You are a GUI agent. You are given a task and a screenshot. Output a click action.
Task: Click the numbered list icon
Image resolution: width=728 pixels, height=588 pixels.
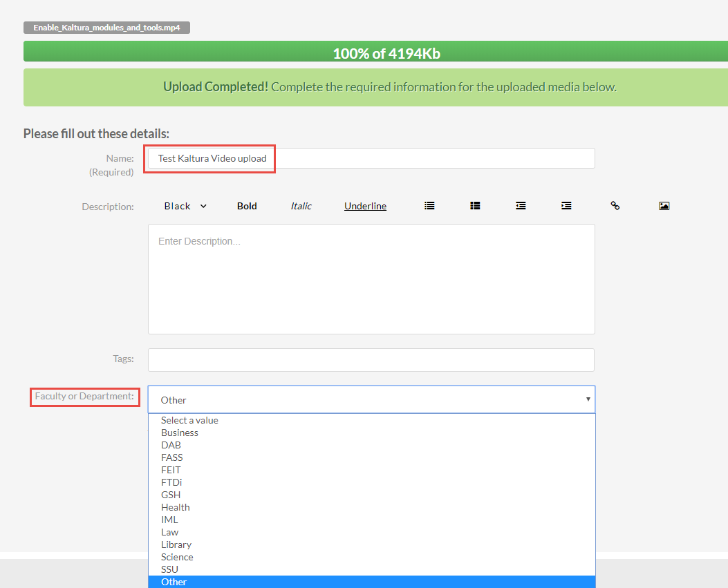[x=475, y=206]
